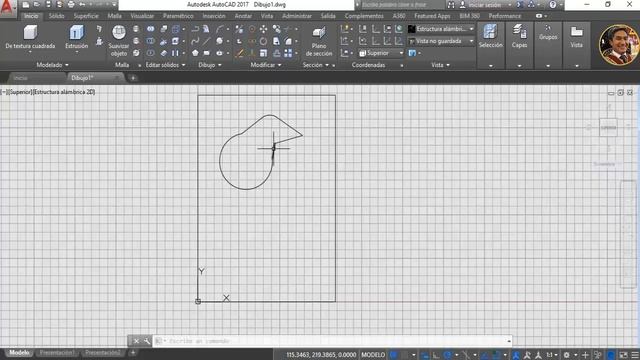Switch to Presentación1 layout tab
This screenshot has height=360, width=640.
pos(57,353)
